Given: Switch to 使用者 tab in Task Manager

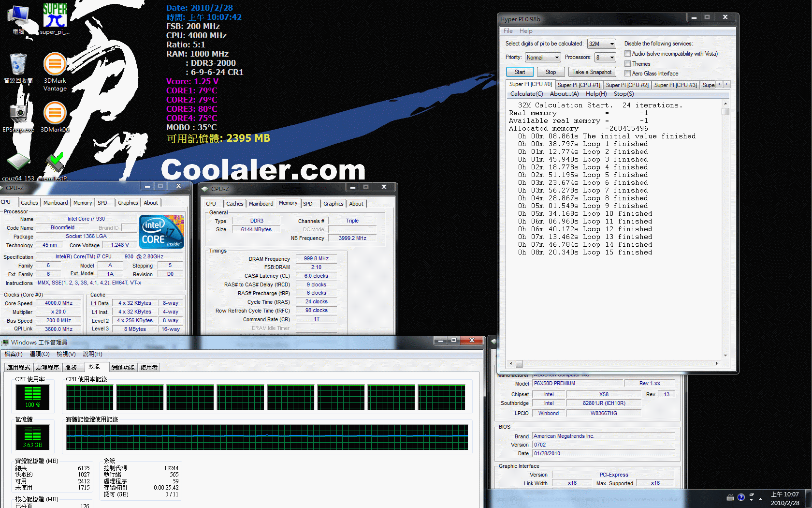Looking at the screenshot, I should point(149,368).
